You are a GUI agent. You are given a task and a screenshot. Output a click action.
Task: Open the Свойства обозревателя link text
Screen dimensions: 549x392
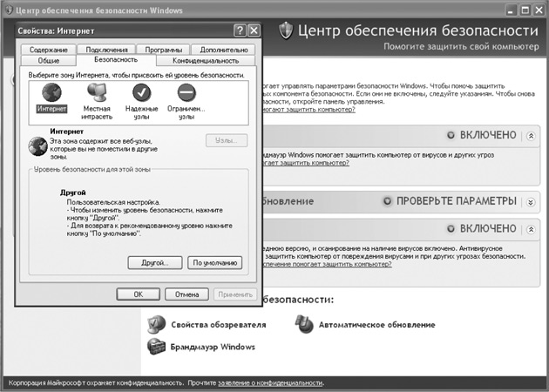click(219, 325)
